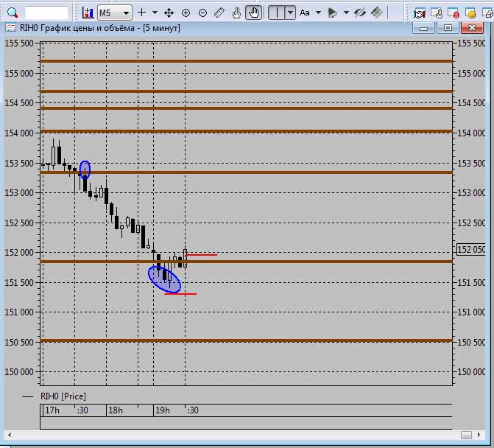Click the 155 000 left price axis label
This screenshot has width=494, height=448.
[19, 74]
